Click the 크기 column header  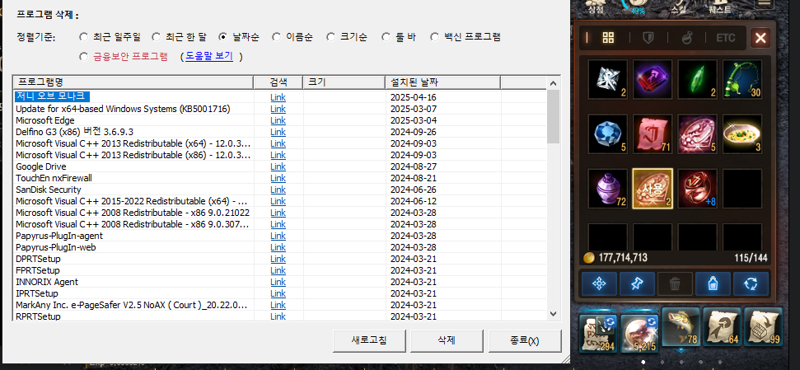click(x=344, y=82)
